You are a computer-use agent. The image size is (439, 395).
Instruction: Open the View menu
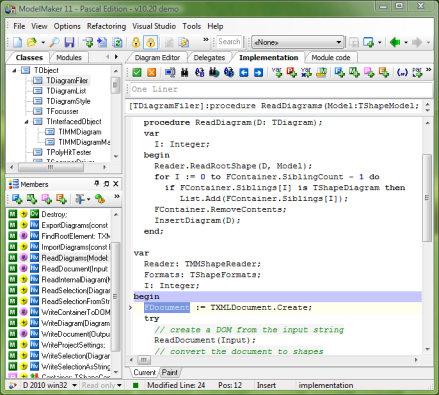(39, 26)
